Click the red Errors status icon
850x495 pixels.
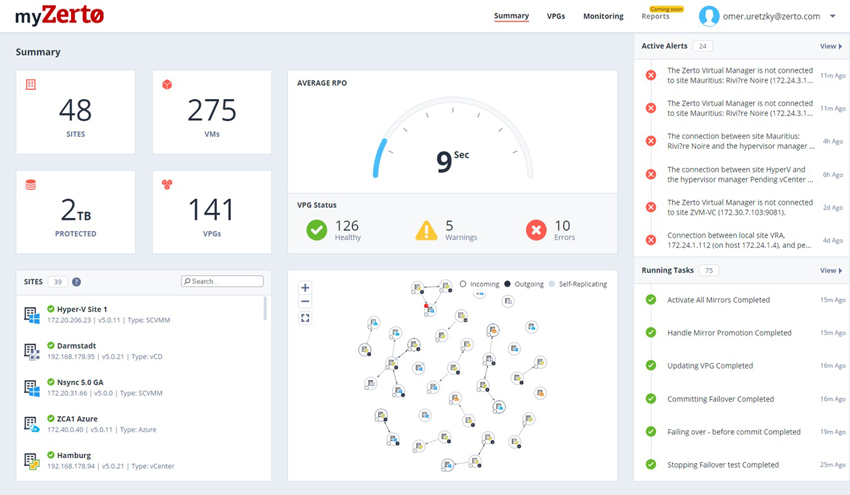coord(536,230)
